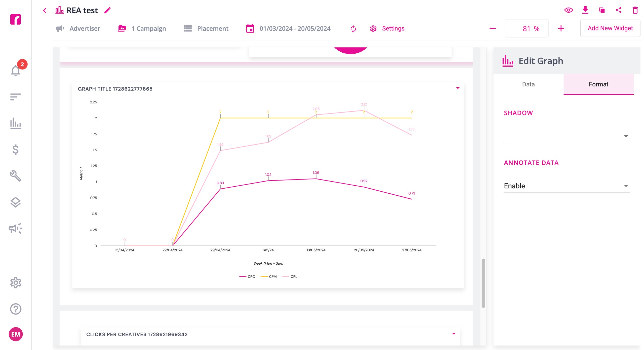
Task: Open the EM user avatar
Action: click(x=16, y=334)
